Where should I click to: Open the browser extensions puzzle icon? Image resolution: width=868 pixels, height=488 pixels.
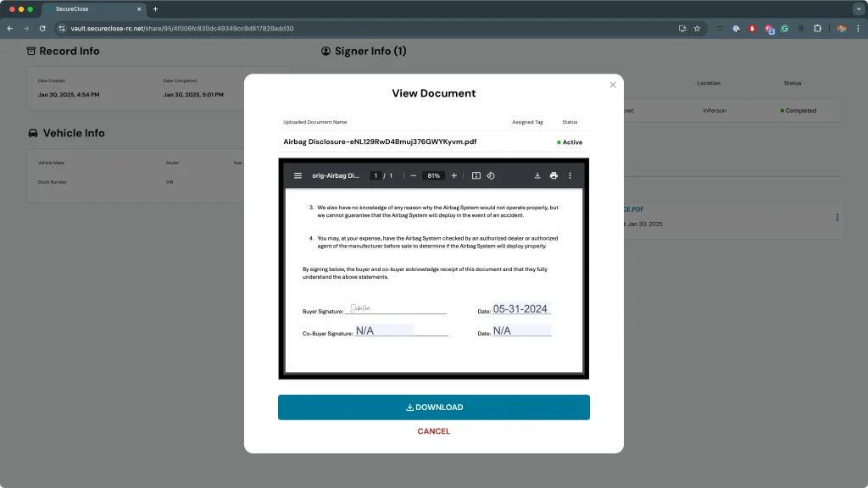[x=817, y=28]
